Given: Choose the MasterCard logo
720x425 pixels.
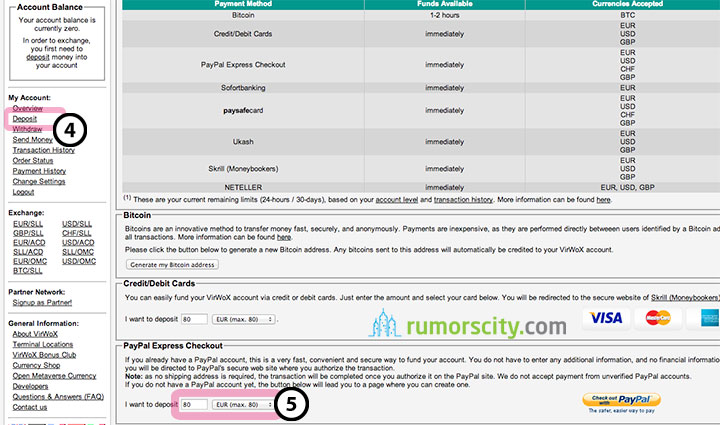Looking at the screenshot, I should point(658,318).
